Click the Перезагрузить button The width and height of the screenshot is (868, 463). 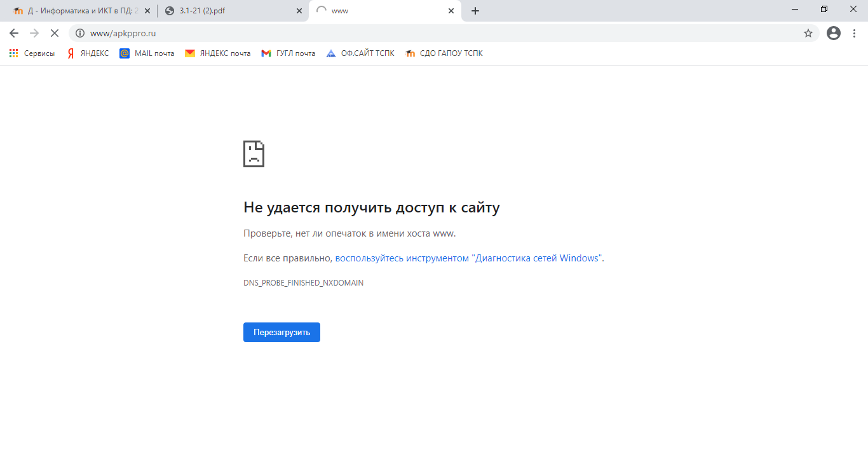[x=281, y=332]
